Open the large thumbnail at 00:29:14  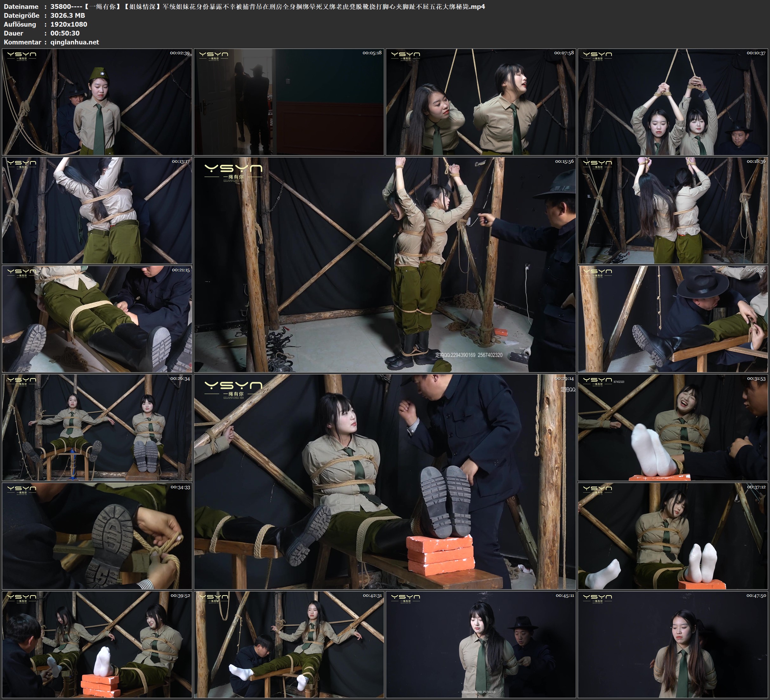tap(385, 481)
